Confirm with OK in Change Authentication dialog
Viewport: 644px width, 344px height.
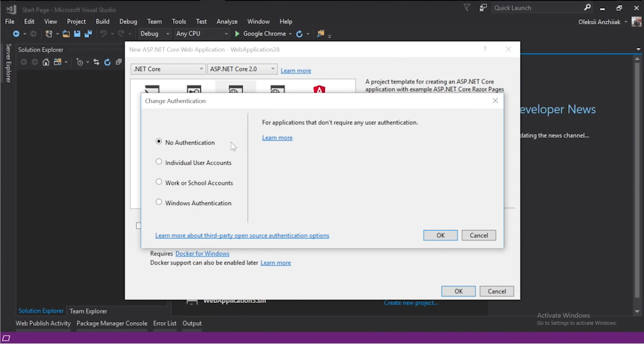click(x=440, y=235)
